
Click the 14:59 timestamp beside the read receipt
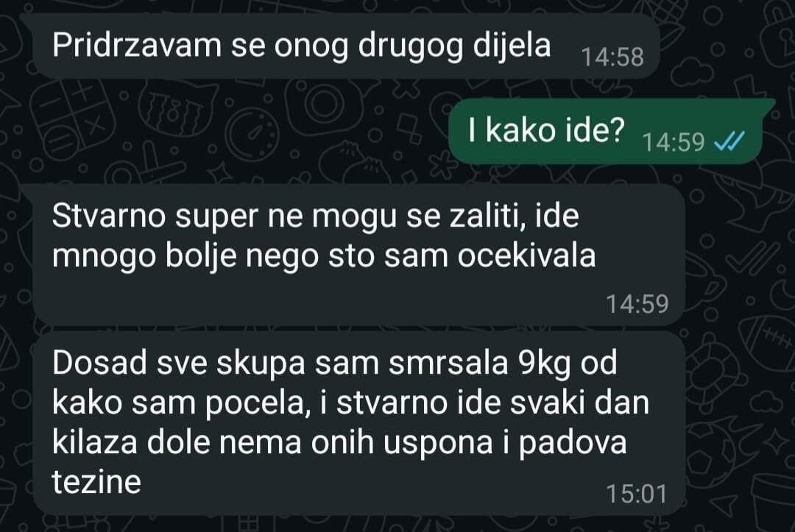(674, 142)
